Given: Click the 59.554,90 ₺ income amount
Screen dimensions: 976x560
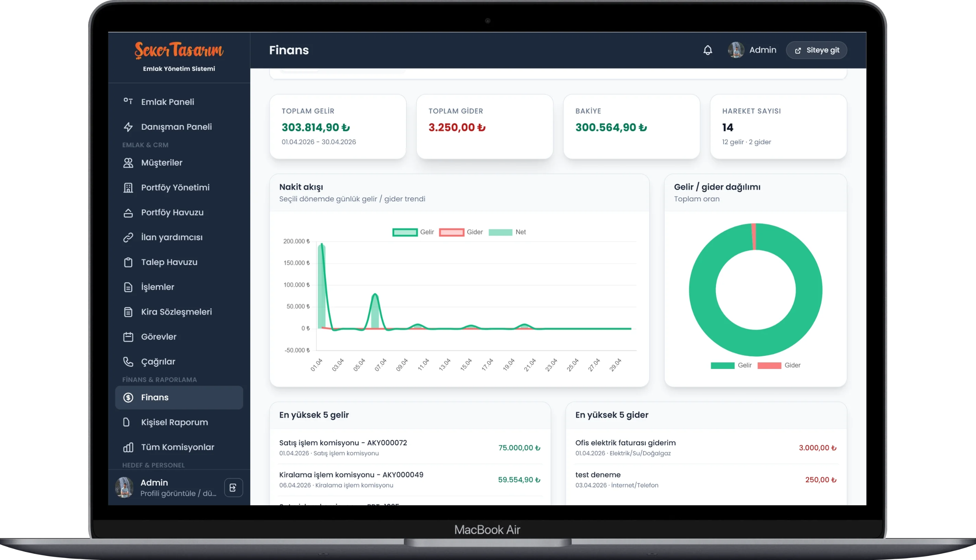Looking at the screenshot, I should (x=519, y=480).
